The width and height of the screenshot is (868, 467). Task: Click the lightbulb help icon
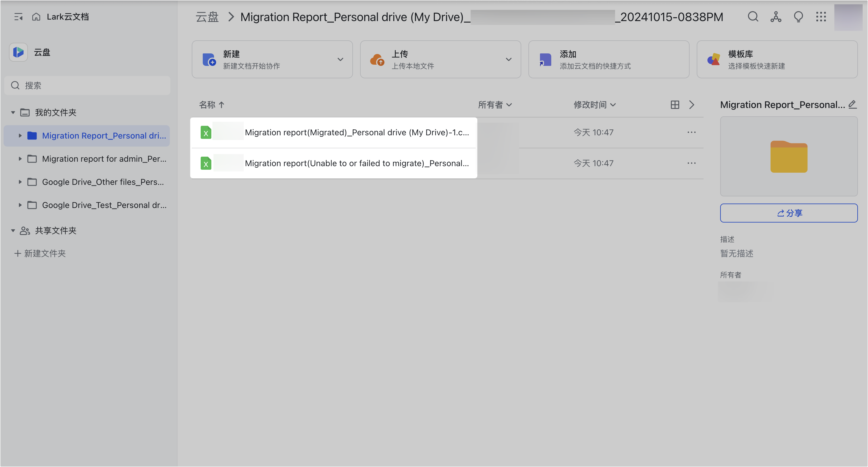(798, 17)
